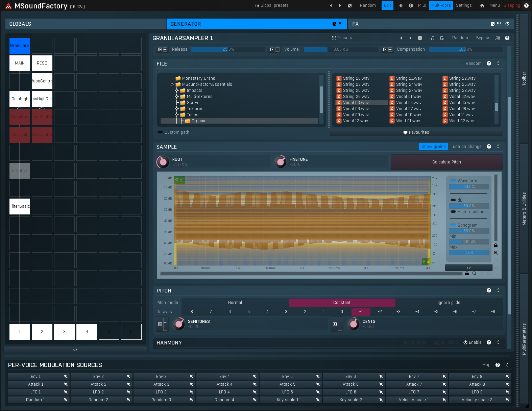Viewport: 532px width, 411px height.
Task: Expand the Textures folder in tree
Action: coord(177,109)
